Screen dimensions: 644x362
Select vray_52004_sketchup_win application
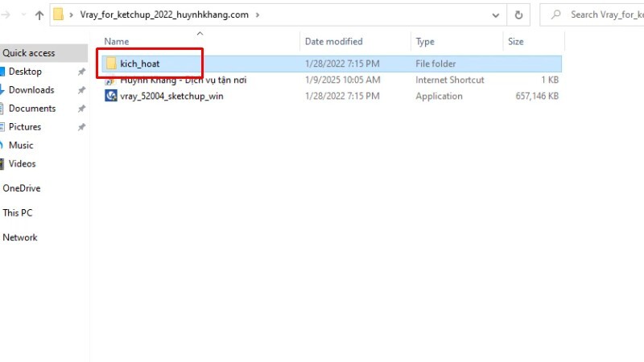[171, 96]
